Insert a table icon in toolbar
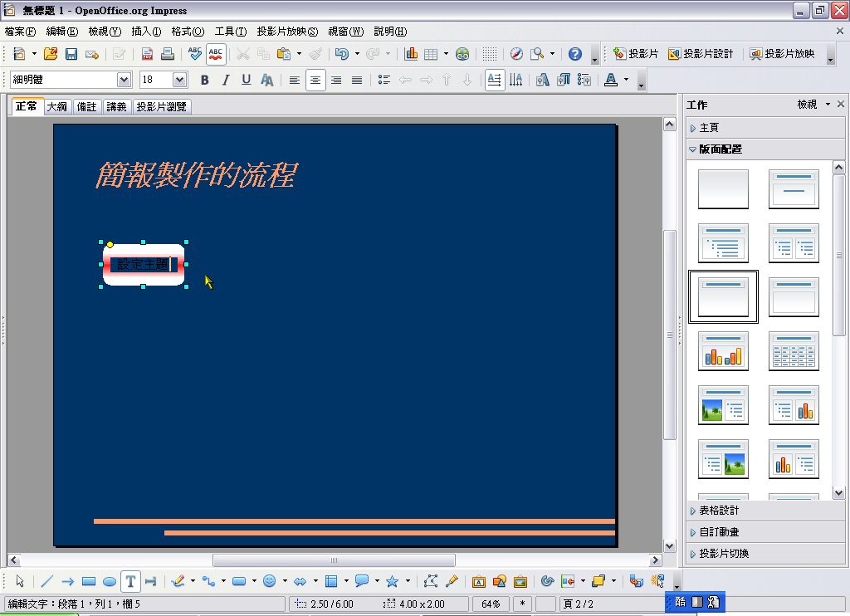Image resolution: width=850 pixels, height=616 pixels. pyautogui.click(x=431, y=54)
